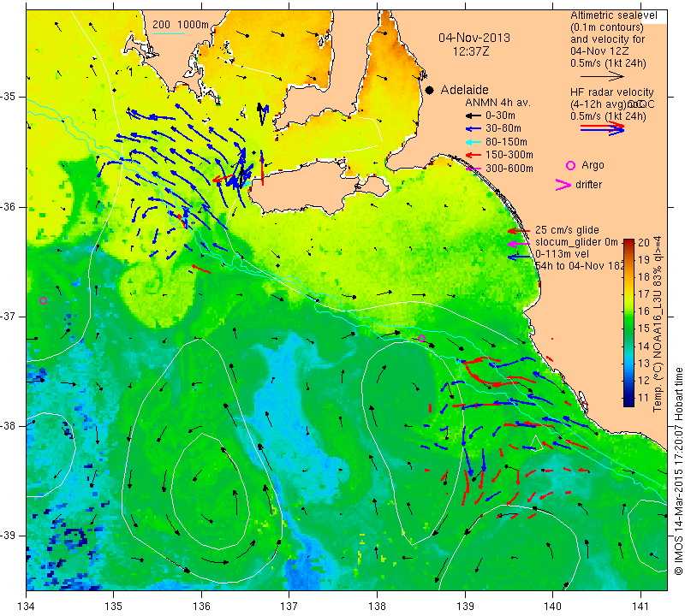Click the date text 04-Nov-2013

[474, 38]
